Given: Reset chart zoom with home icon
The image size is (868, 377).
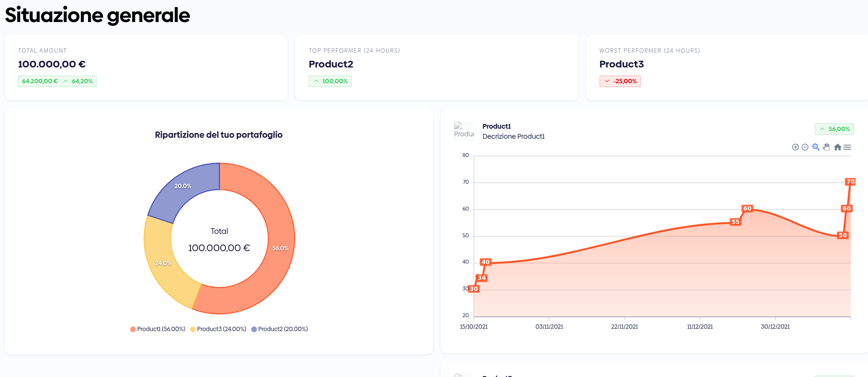Looking at the screenshot, I should coord(837,147).
